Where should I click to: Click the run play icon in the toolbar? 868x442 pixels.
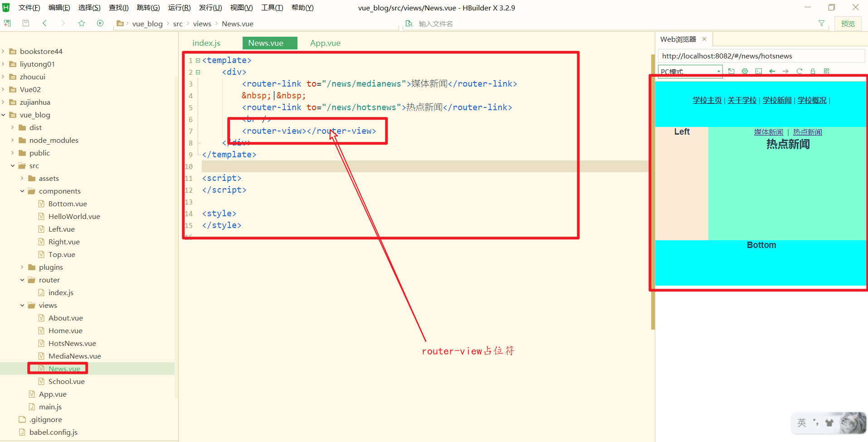click(100, 23)
